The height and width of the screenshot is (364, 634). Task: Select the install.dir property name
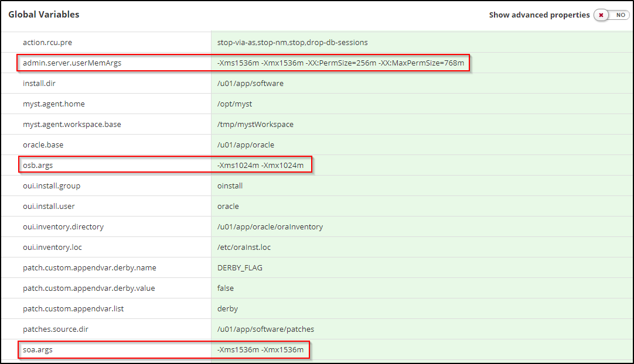pyautogui.click(x=39, y=83)
